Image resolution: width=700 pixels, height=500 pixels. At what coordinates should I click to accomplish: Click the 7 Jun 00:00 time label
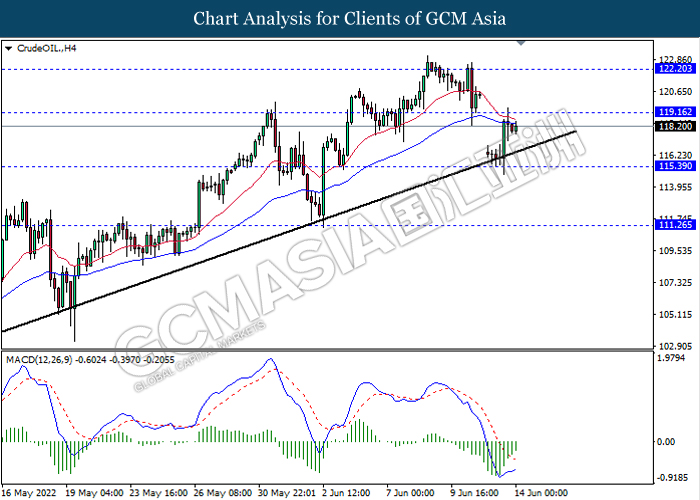pyautogui.click(x=410, y=493)
